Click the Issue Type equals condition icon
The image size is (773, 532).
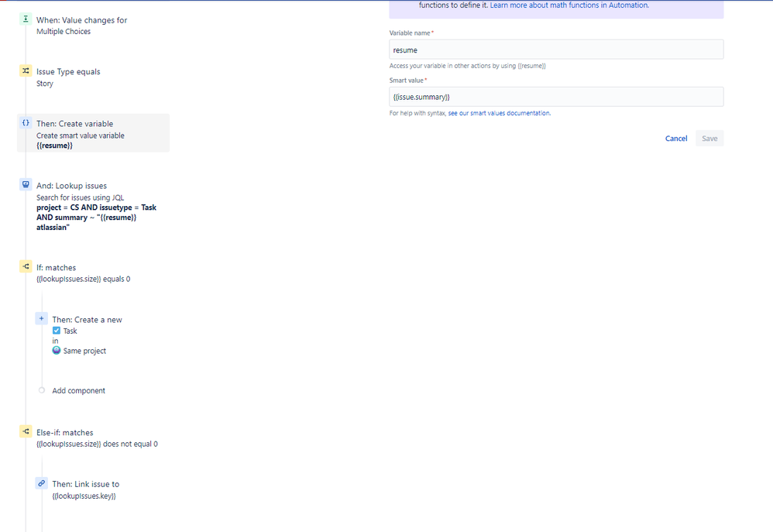pos(26,70)
